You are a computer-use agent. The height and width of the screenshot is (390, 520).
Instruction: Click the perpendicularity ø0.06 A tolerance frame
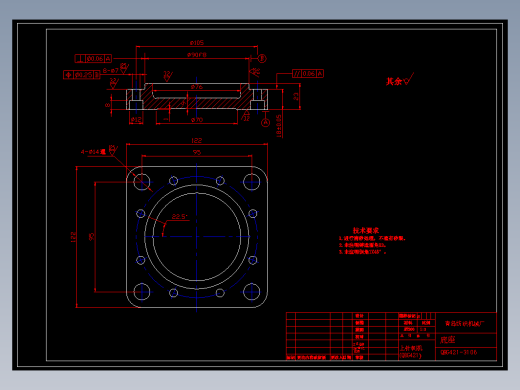pos(93,59)
